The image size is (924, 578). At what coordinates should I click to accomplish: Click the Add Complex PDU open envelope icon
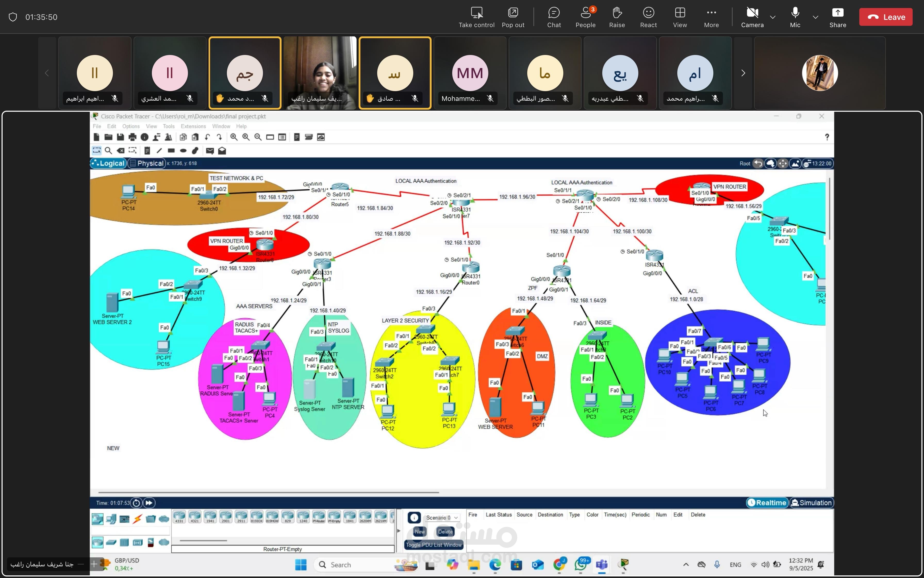[222, 151]
